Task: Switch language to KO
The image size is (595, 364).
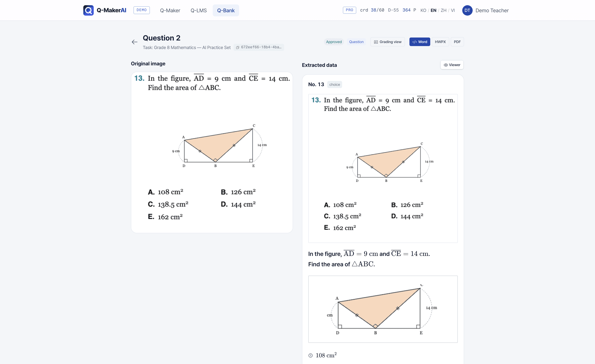Action: (x=423, y=10)
